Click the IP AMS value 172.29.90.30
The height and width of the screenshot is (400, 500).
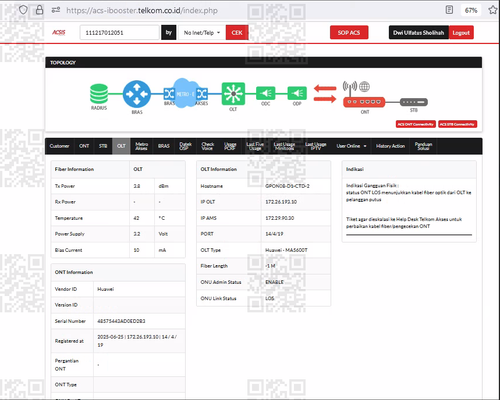click(280, 218)
